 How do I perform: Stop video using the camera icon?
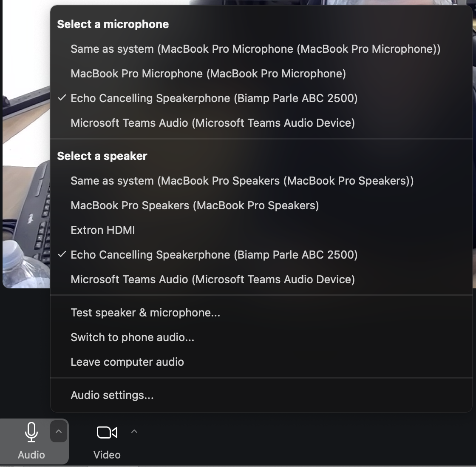tap(107, 432)
